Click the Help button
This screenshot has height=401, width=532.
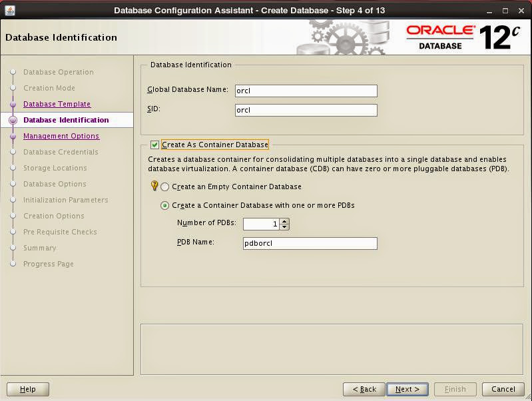pos(28,389)
